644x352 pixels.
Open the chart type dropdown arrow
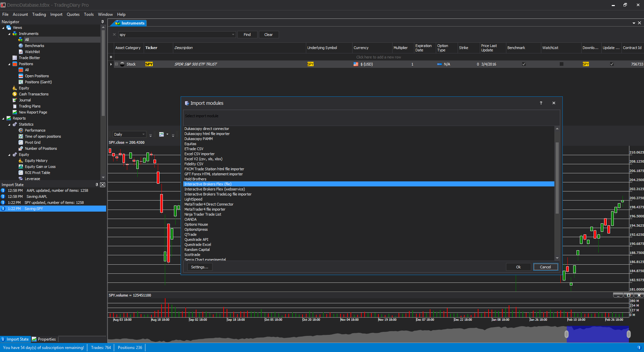pyautogui.click(x=167, y=134)
